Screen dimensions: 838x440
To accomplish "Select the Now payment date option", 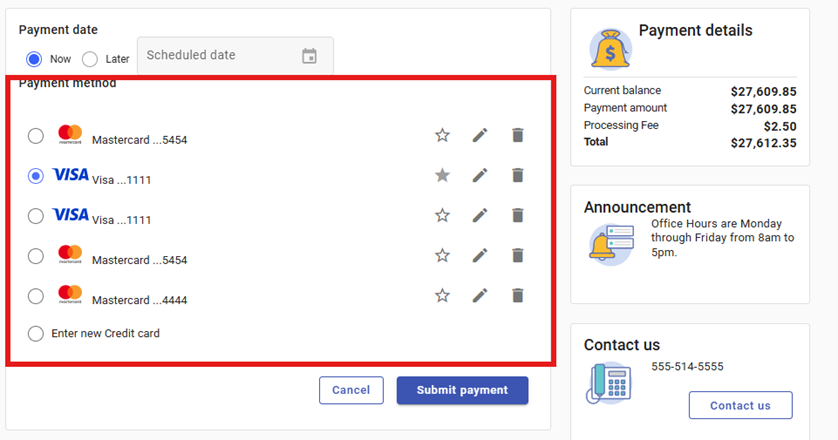I will click(35, 58).
